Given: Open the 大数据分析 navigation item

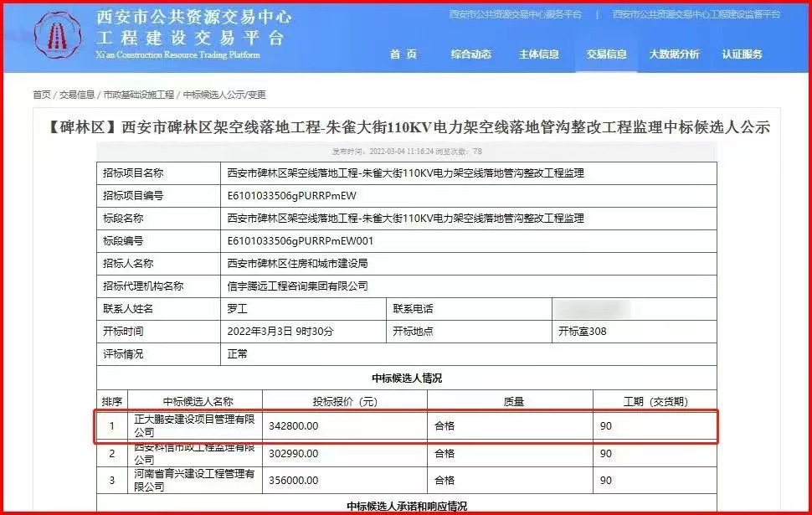Looking at the screenshot, I should 674,54.
